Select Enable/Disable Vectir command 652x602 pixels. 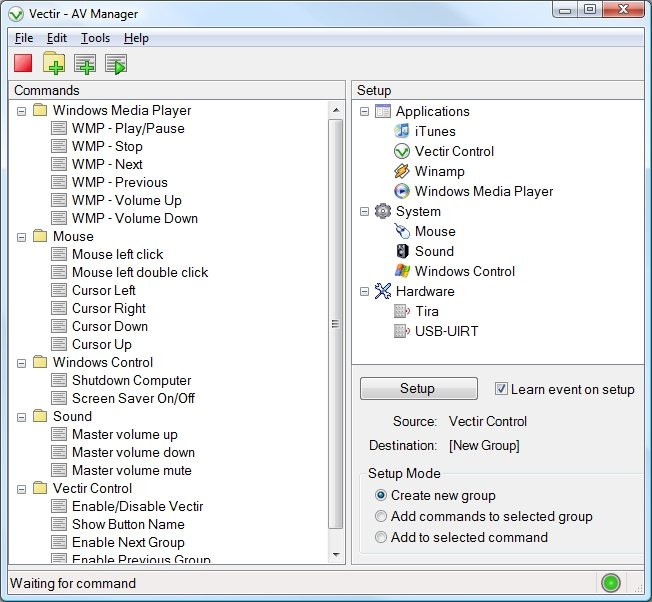click(138, 506)
